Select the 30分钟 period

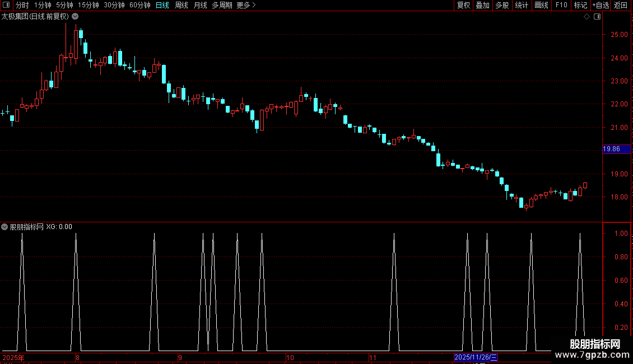[x=114, y=5]
